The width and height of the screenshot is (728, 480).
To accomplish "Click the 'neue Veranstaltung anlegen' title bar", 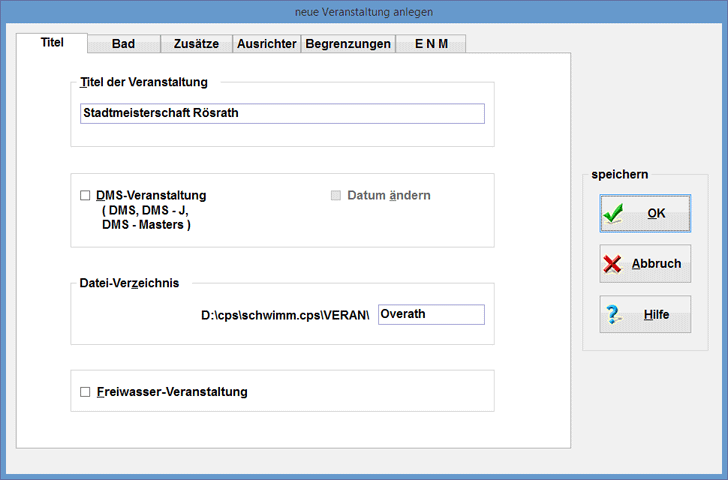I will tap(364, 11).
